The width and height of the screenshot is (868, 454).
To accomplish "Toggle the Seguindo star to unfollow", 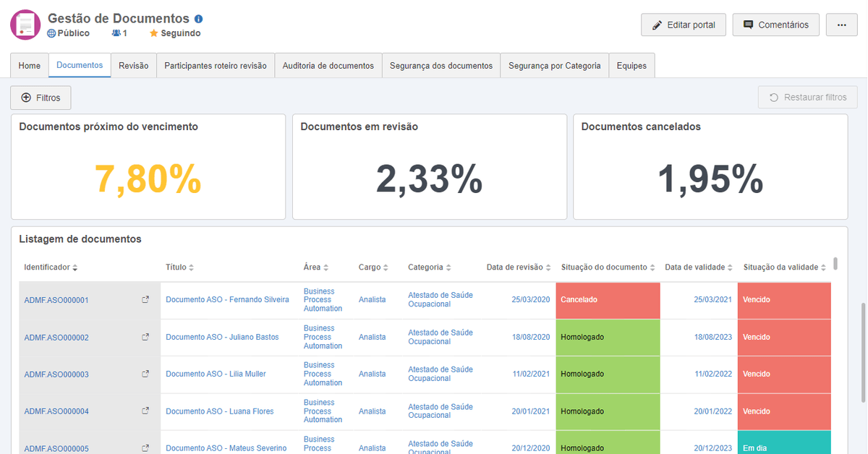I will pyautogui.click(x=153, y=33).
